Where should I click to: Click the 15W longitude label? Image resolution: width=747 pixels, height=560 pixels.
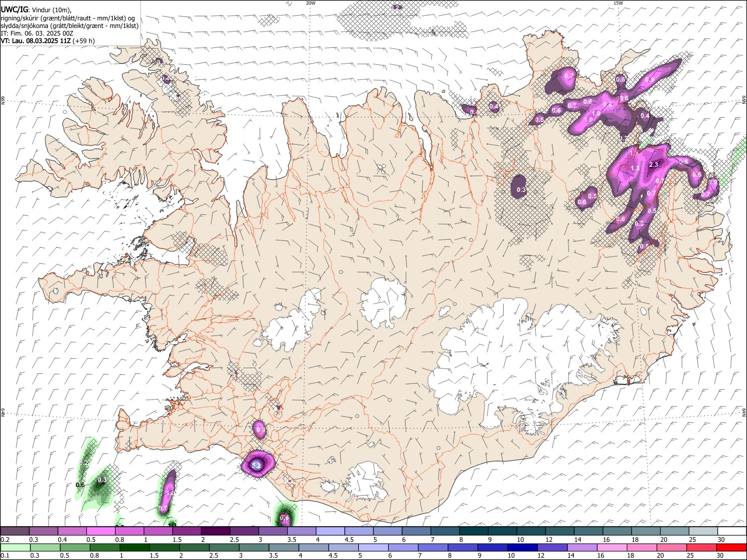[x=617, y=3]
